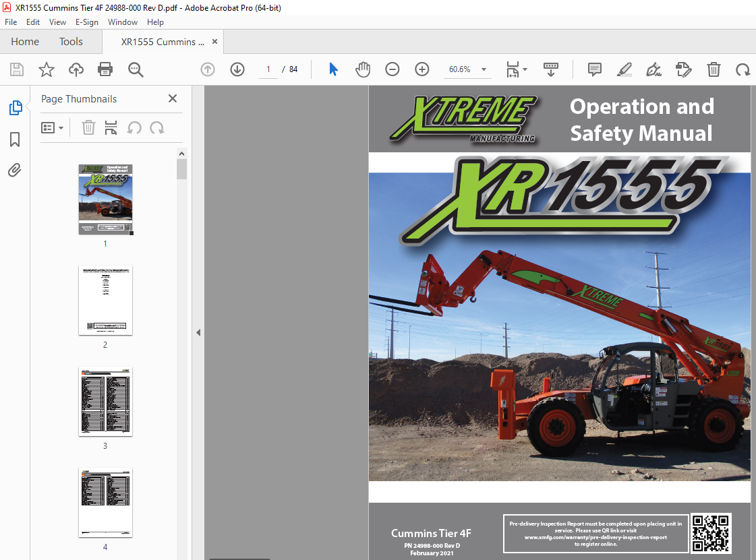
Task: Click the fit width page display icon
Action: (x=513, y=69)
